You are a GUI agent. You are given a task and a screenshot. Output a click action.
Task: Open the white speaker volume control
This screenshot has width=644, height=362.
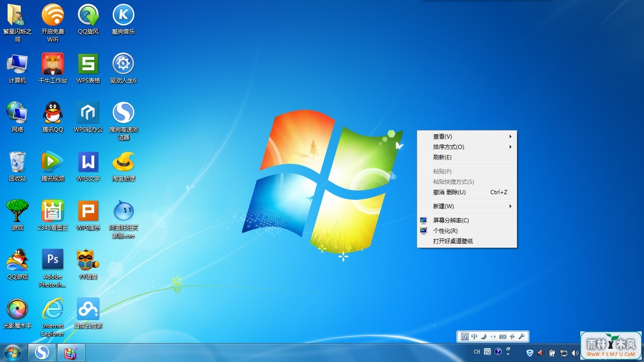pos(575,353)
